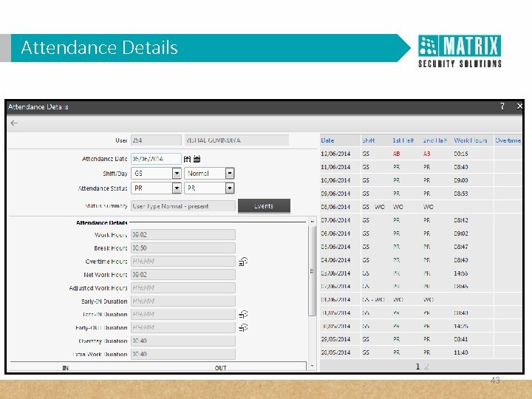Sort by the 1st Half column header
The image size is (532, 399).
pyautogui.click(x=403, y=140)
